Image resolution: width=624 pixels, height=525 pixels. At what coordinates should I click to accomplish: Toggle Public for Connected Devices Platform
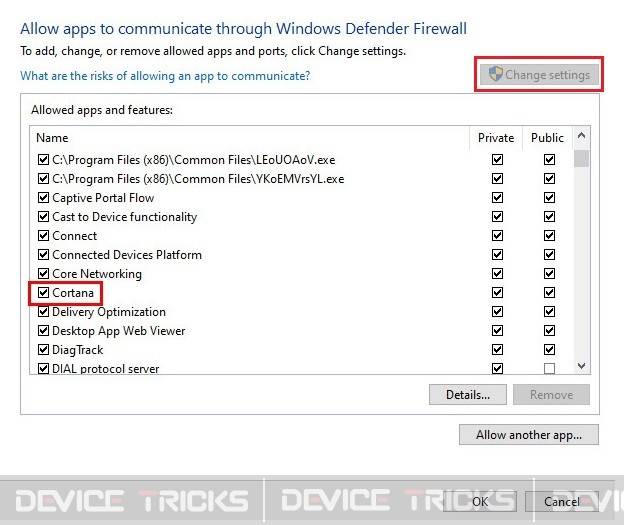(x=549, y=255)
